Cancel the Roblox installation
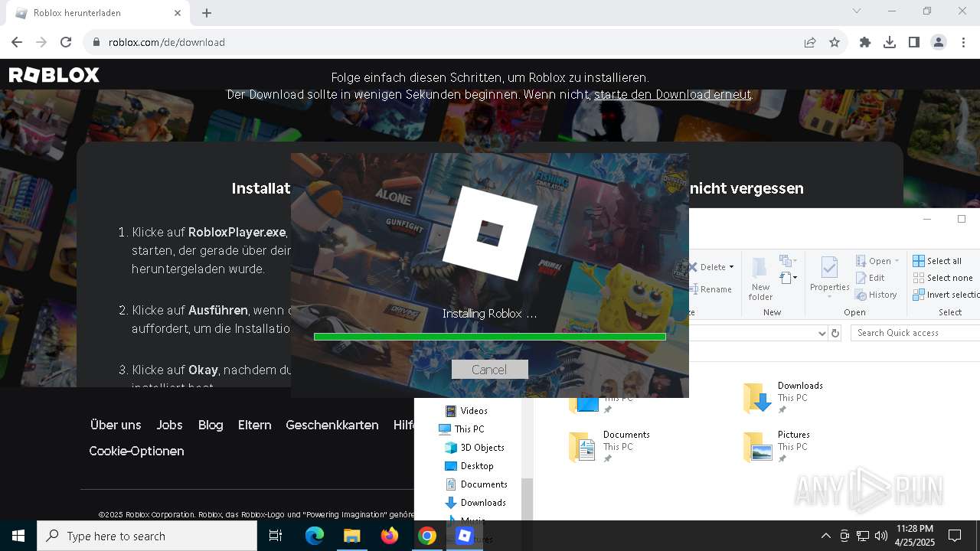The height and width of the screenshot is (551, 980). (x=489, y=370)
